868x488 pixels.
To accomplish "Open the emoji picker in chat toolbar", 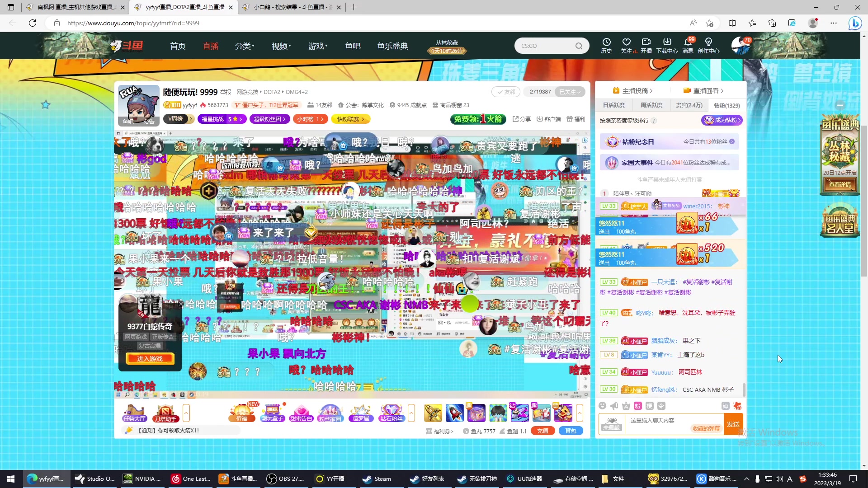I will [x=602, y=406].
